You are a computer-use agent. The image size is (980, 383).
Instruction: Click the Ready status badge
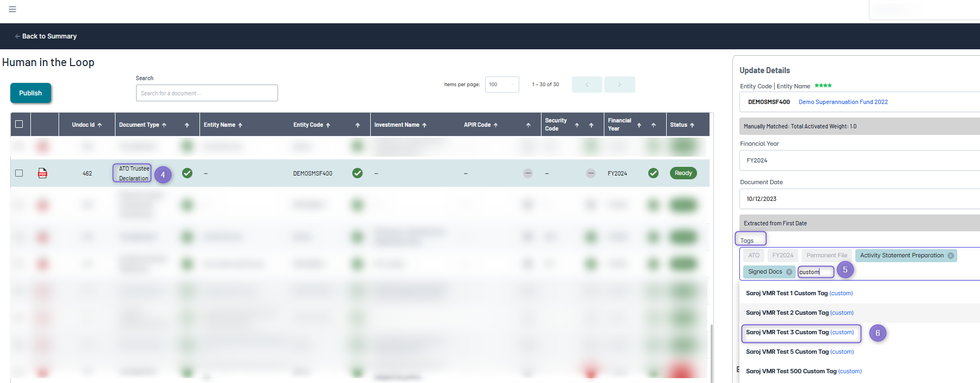tap(684, 173)
